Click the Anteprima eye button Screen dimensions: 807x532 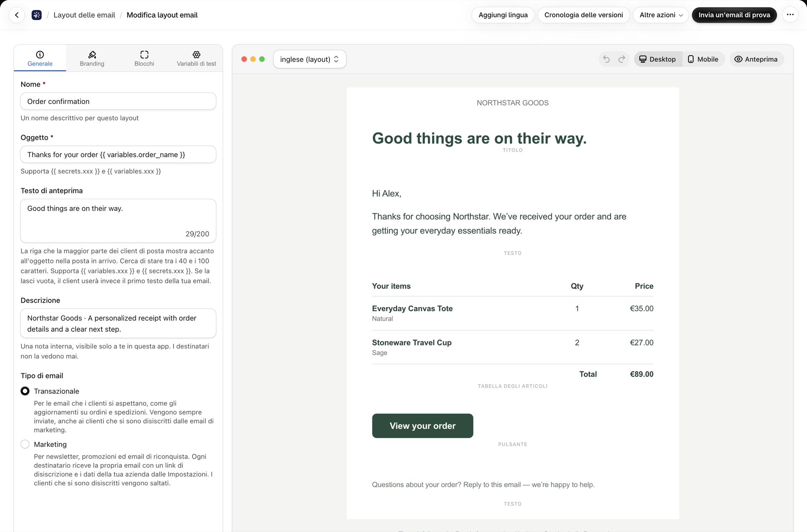click(756, 59)
